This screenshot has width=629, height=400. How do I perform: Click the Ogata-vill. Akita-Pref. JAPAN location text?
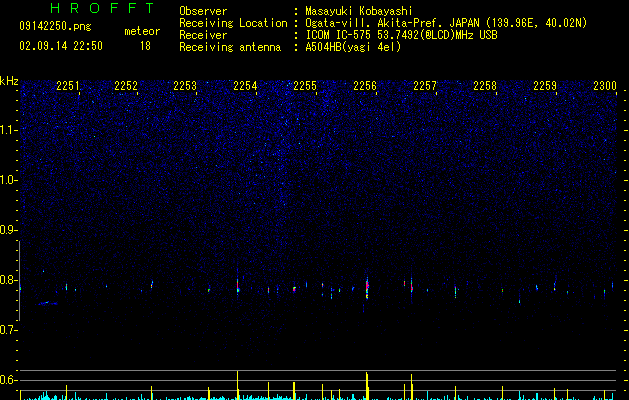(x=446, y=23)
